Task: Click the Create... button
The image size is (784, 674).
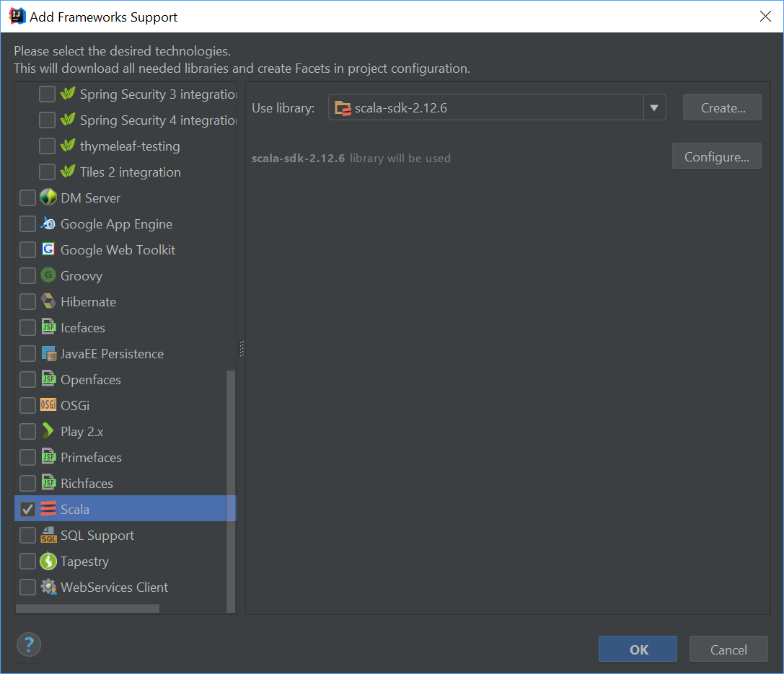Action: [722, 107]
